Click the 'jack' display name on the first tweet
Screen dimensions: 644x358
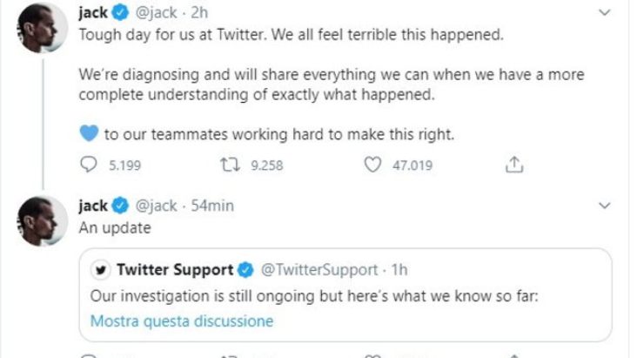(x=93, y=13)
